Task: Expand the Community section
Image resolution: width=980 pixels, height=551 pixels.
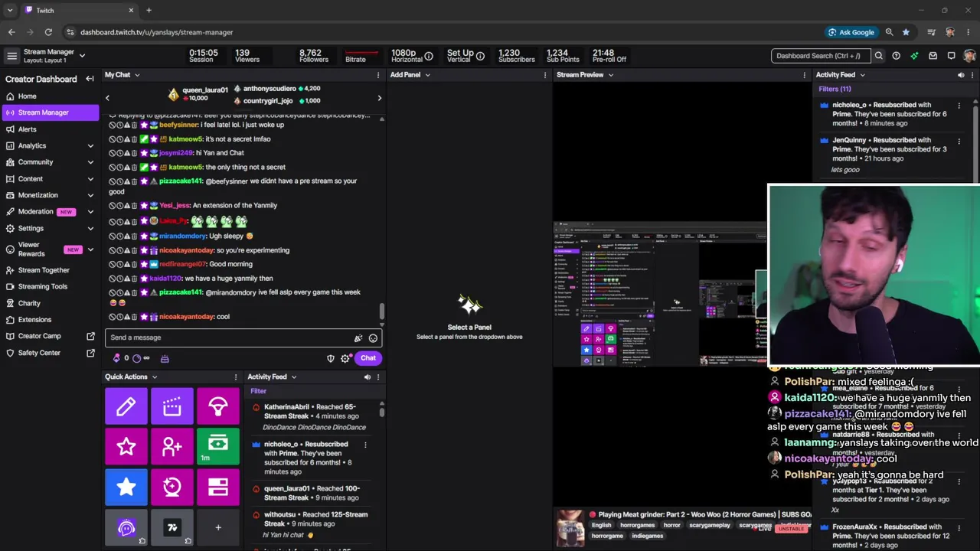Action: [90, 162]
